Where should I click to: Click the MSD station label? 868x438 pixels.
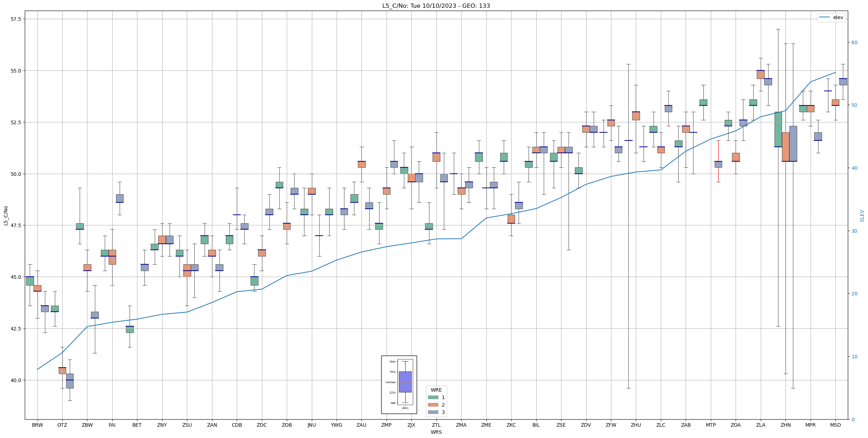pos(835,425)
